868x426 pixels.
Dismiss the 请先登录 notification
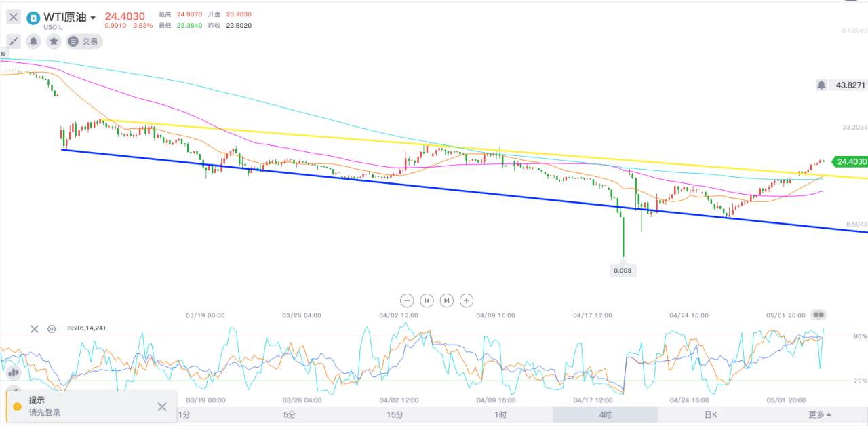(x=162, y=407)
